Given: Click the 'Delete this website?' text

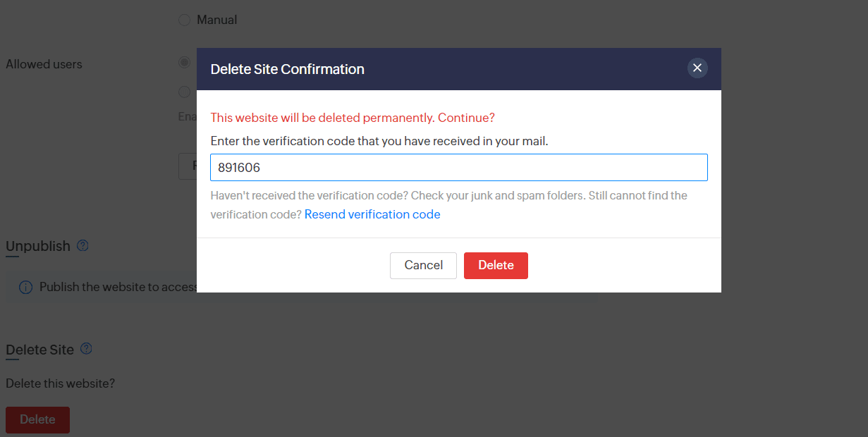Looking at the screenshot, I should pos(60,384).
